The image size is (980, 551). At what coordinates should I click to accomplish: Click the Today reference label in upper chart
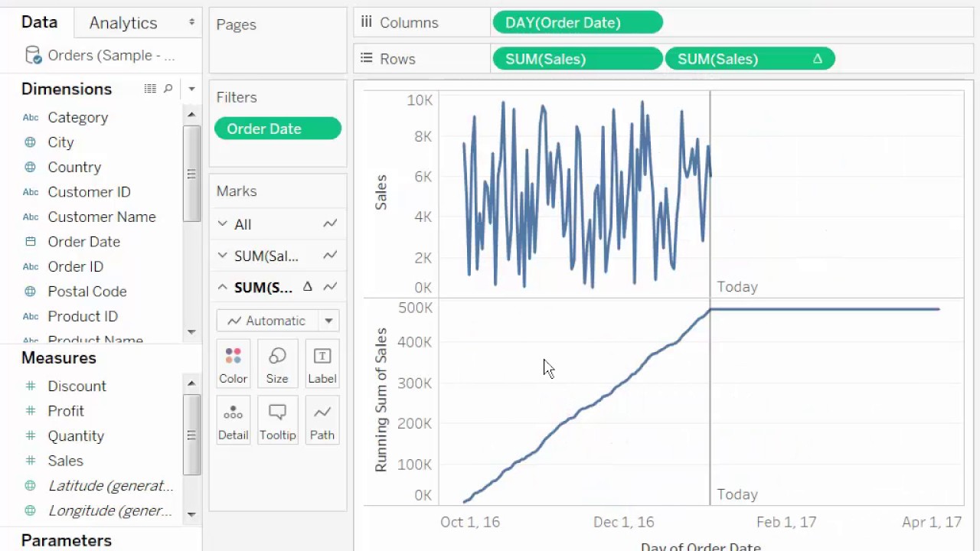click(737, 287)
